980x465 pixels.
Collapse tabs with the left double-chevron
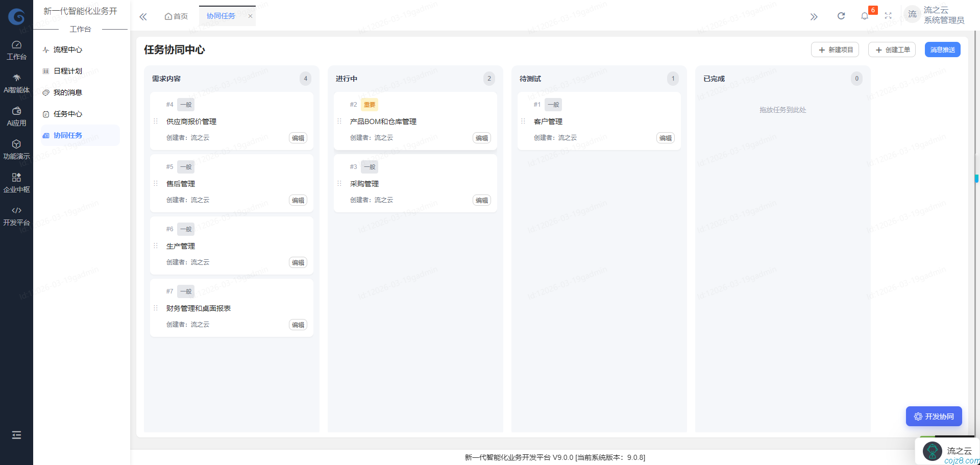pos(143,16)
